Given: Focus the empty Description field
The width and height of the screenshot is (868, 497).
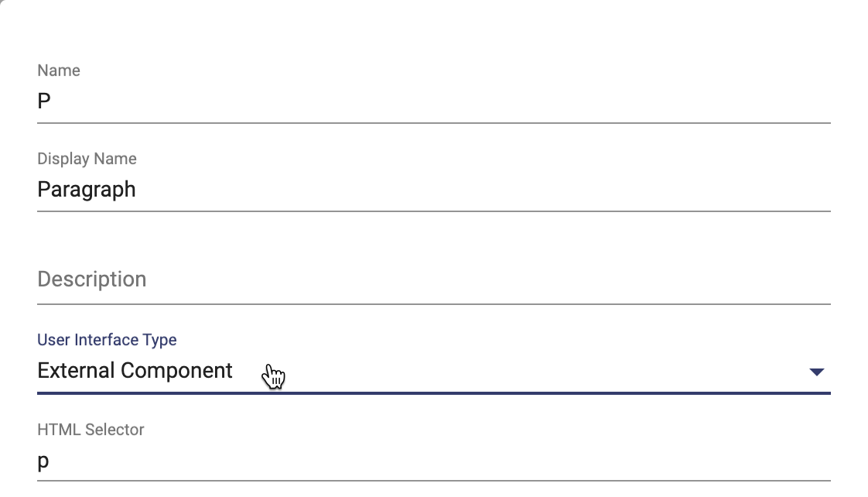Looking at the screenshot, I should pos(433,279).
